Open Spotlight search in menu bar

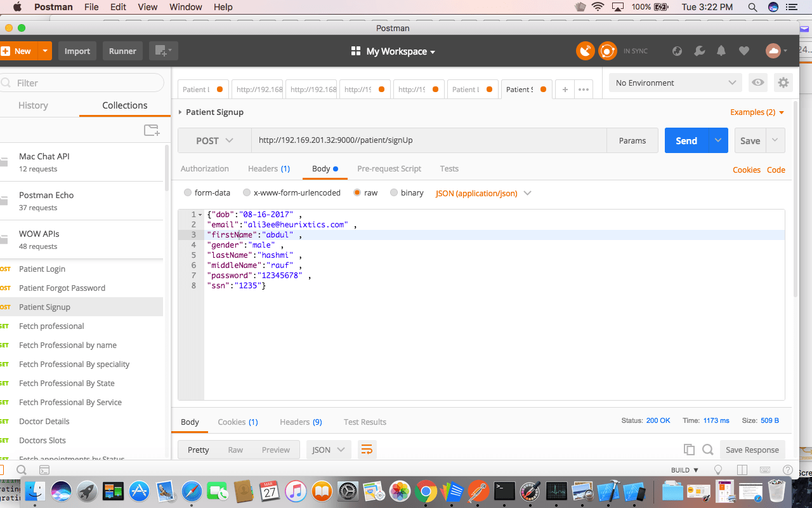(752, 7)
